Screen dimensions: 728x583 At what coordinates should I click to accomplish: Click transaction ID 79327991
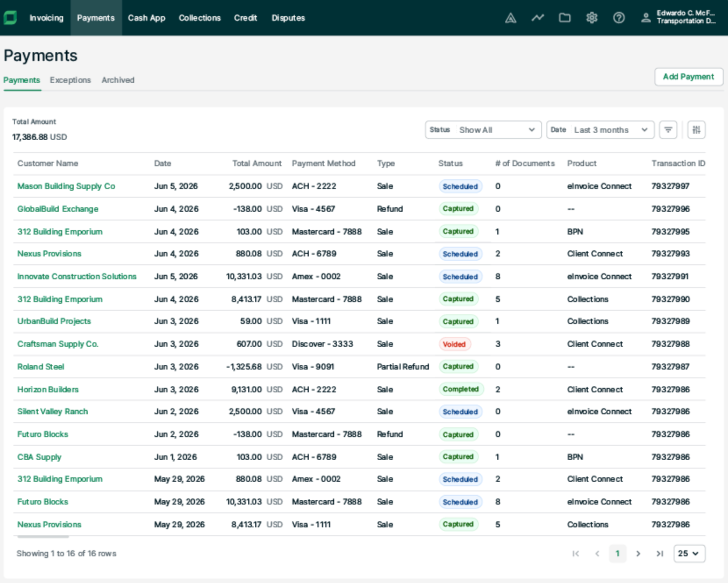click(670, 277)
